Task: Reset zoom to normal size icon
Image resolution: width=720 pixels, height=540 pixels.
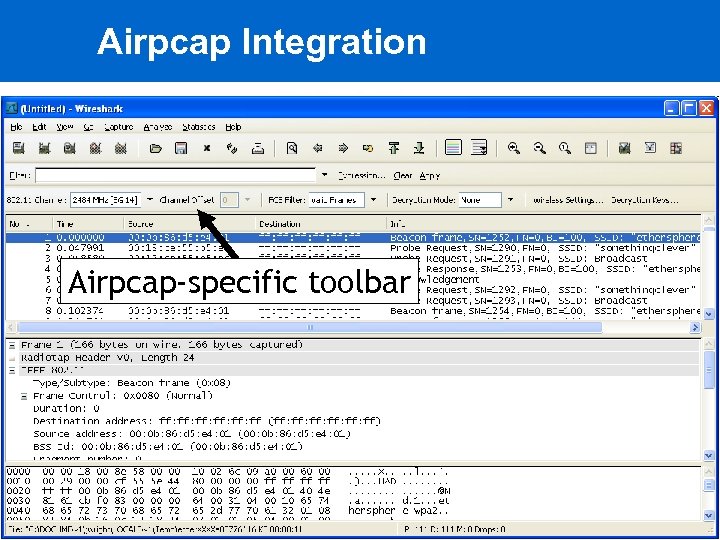Action: 565,148
